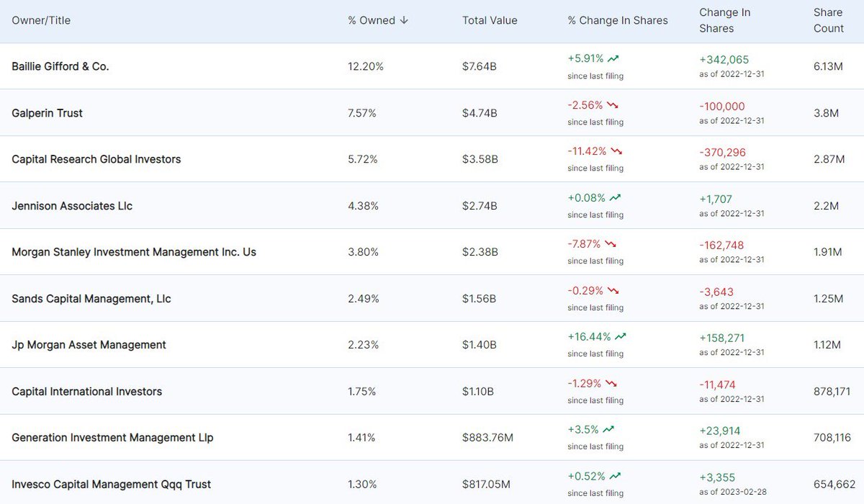Select Jp Morgan Asset Management row name

(x=89, y=345)
